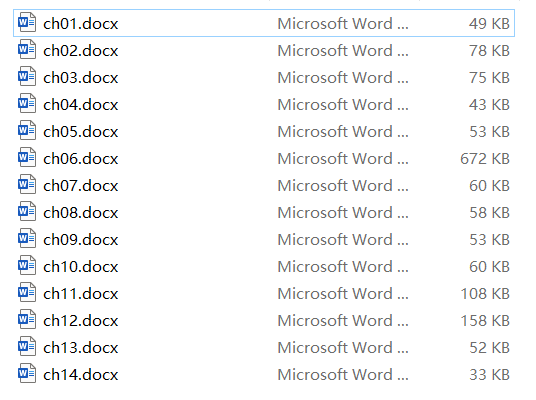536x400 pixels.
Task: Click the 53 KB size of ch05.docx
Action: pos(489,132)
